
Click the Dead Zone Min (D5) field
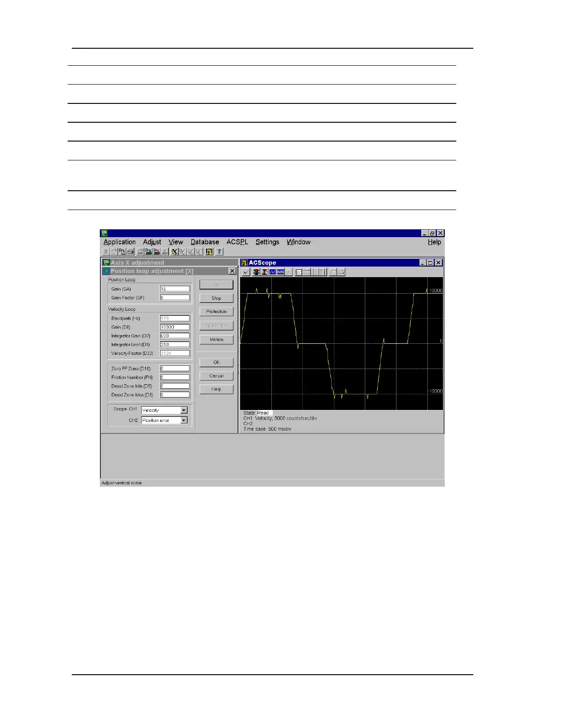coord(174,386)
